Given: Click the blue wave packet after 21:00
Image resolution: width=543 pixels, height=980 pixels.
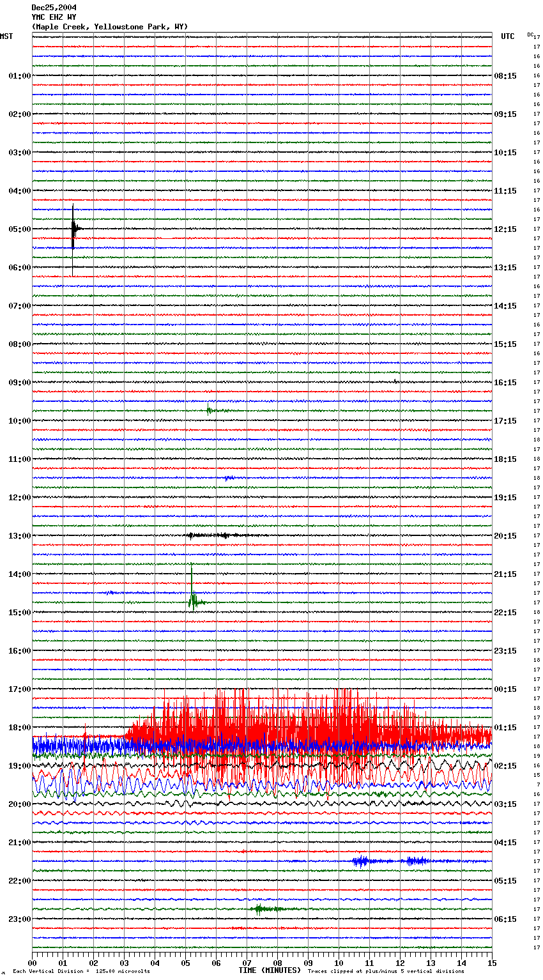Looking at the screenshot, I should (x=390, y=861).
